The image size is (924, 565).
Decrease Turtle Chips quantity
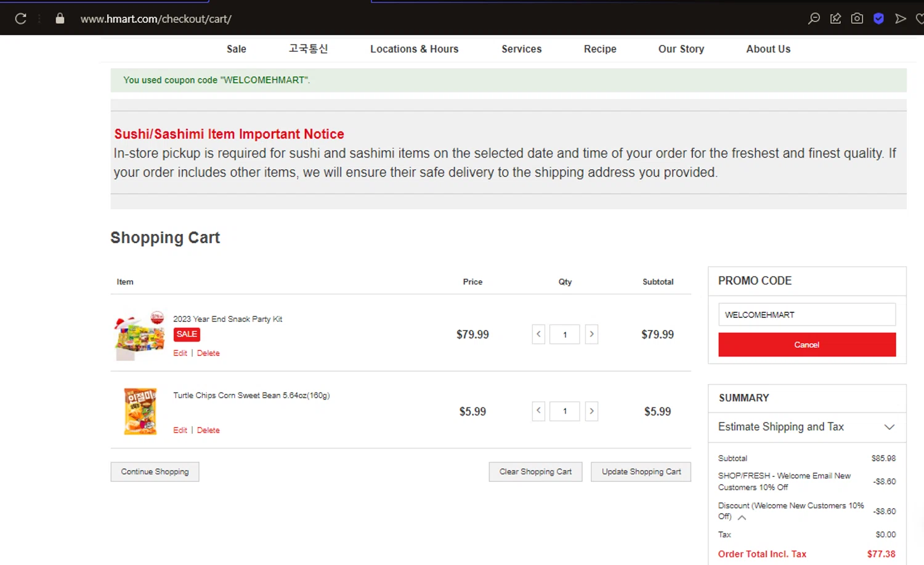(538, 411)
